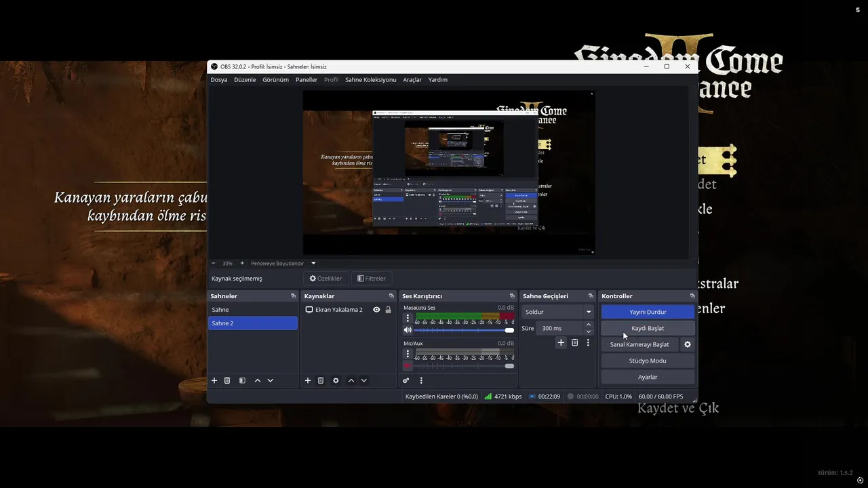
Task: Open Pencereye Boyutlandır scaling dropdown
Action: pyautogui.click(x=283, y=263)
